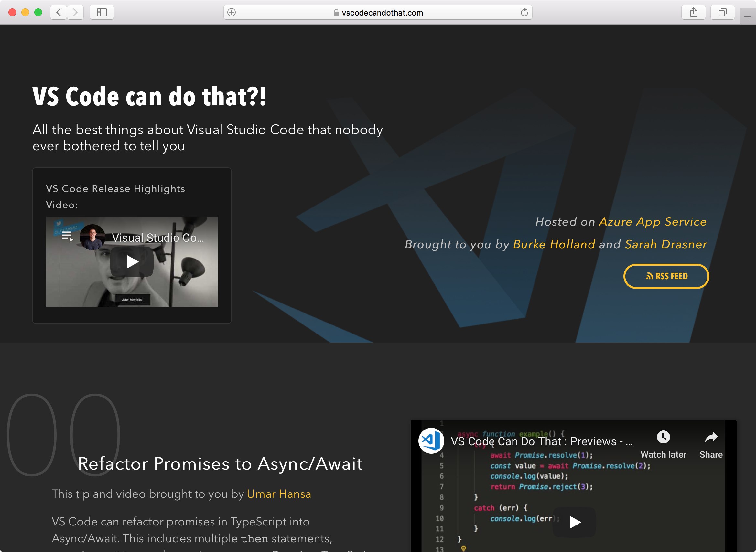
Task: Open the Azure App Service link
Action: [x=653, y=222]
